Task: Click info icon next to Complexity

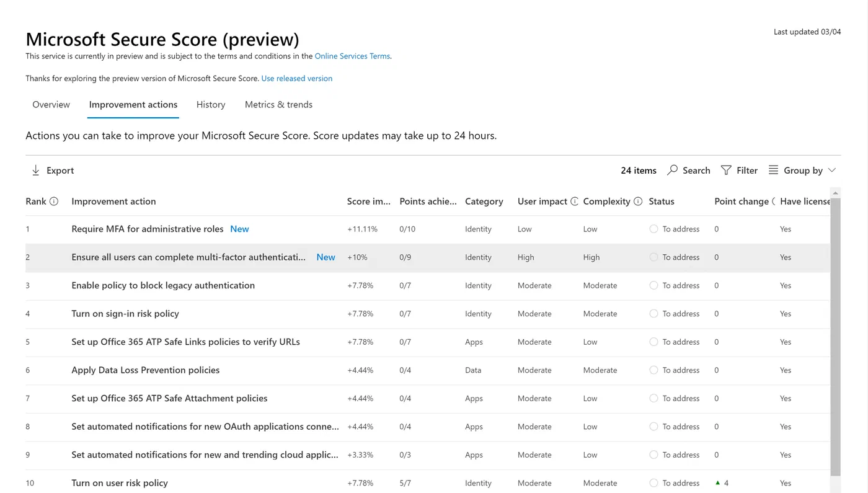Action: pos(638,201)
